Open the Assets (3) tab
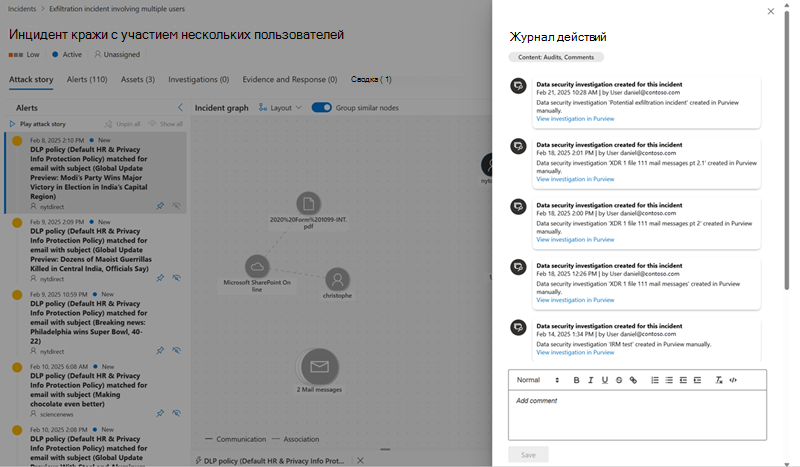800x467 pixels. [138, 80]
